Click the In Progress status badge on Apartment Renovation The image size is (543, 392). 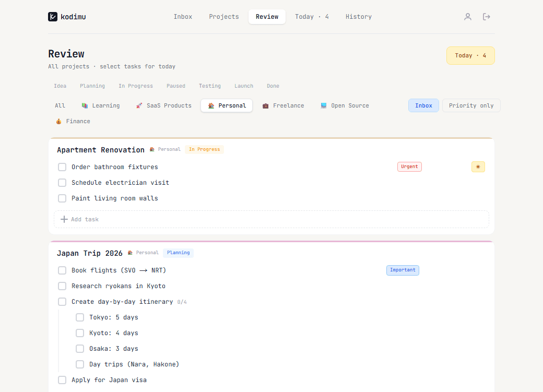click(x=204, y=149)
